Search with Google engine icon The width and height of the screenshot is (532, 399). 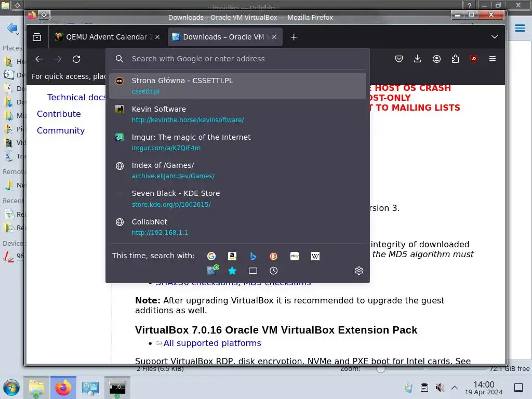click(x=211, y=256)
